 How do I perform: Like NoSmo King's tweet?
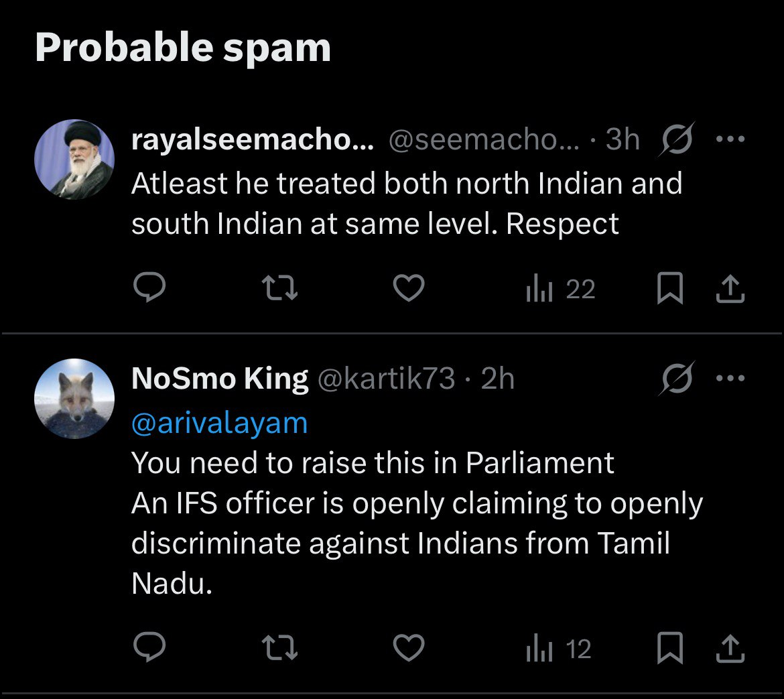tap(408, 648)
